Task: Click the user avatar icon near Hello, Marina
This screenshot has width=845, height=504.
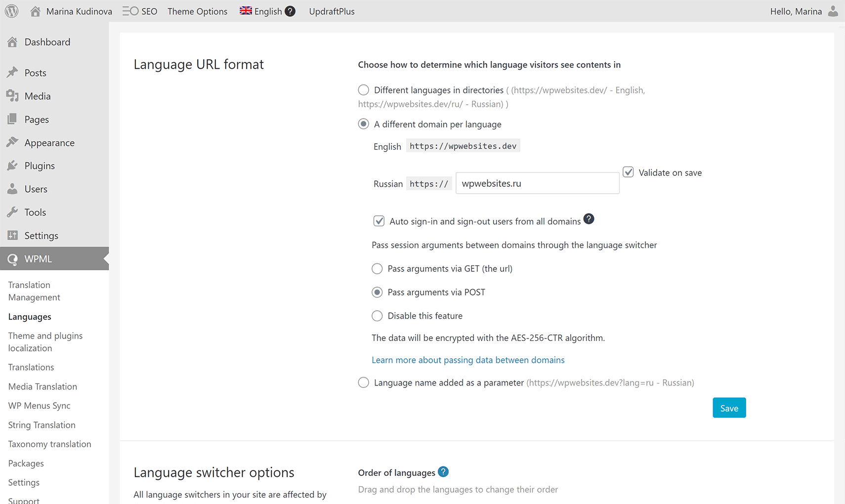Action: coord(833,11)
